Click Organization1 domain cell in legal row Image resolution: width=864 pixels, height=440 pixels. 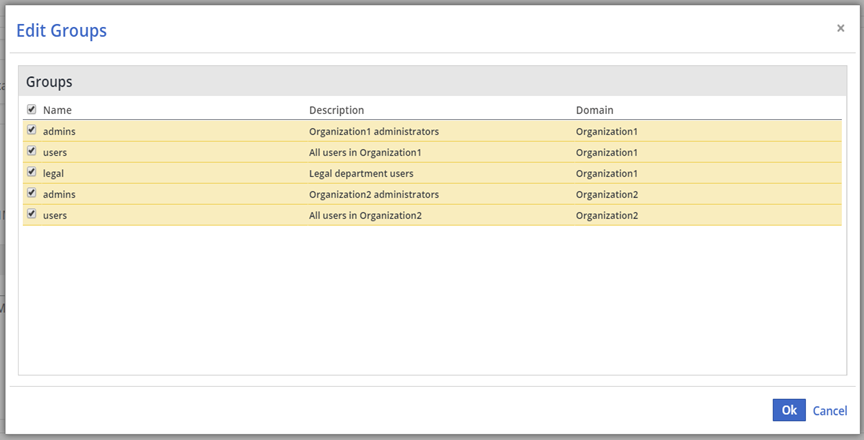click(x=606, y=173)
